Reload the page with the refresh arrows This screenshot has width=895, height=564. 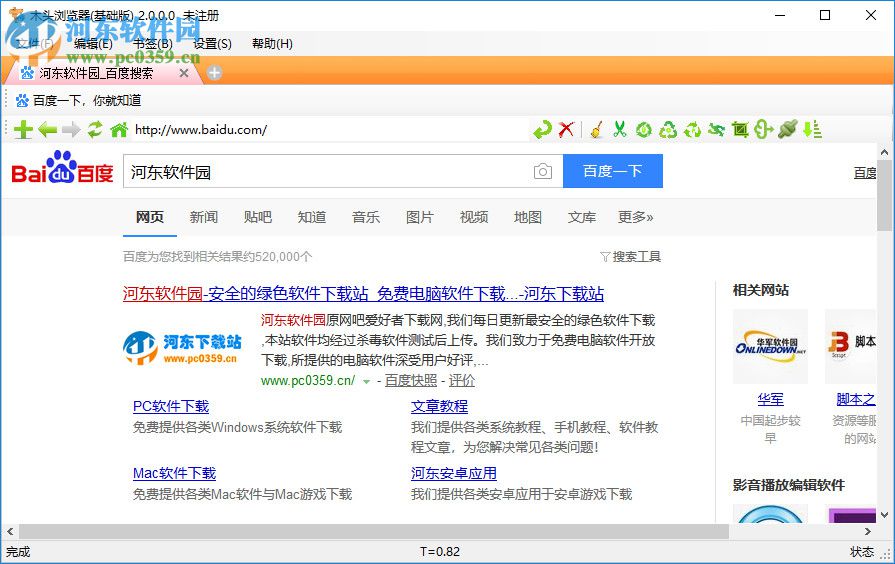pyautogui.click(x=95, y=130)
